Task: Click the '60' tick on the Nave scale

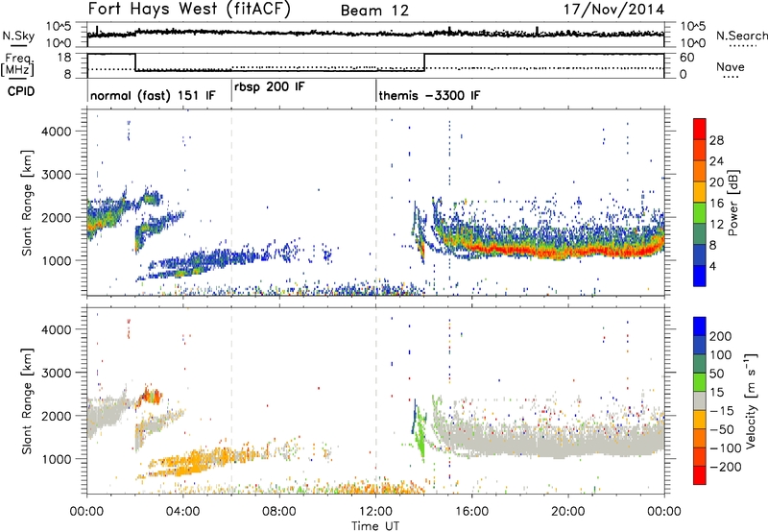Action: (687, 58)
